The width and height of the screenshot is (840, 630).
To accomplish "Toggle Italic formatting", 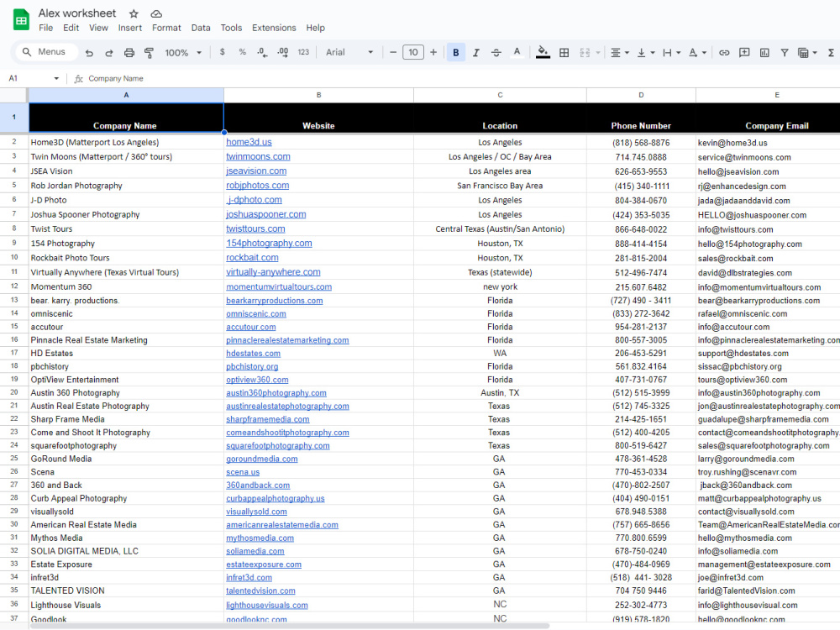I will click(x=475, y=52).
